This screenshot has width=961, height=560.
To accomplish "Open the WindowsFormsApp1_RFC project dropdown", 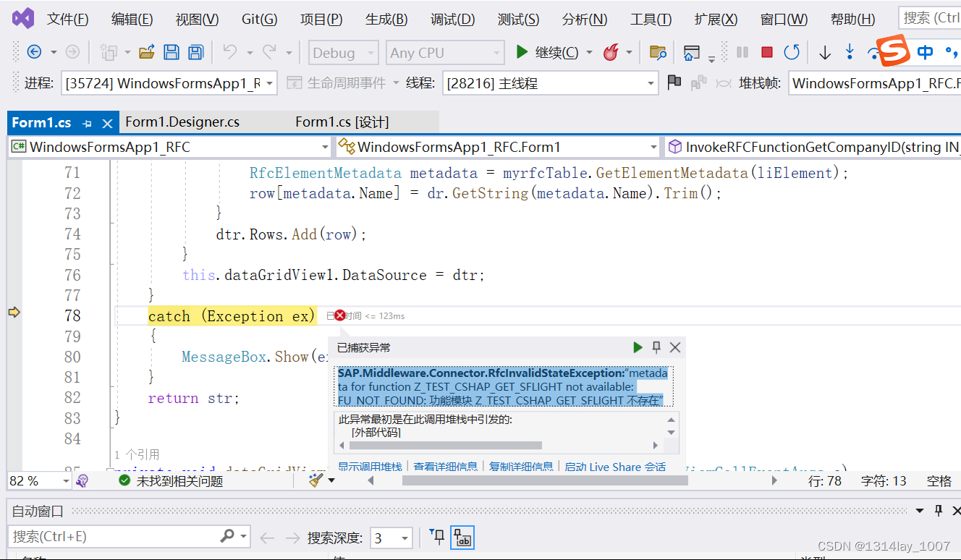I will click(x=169, y=147).
